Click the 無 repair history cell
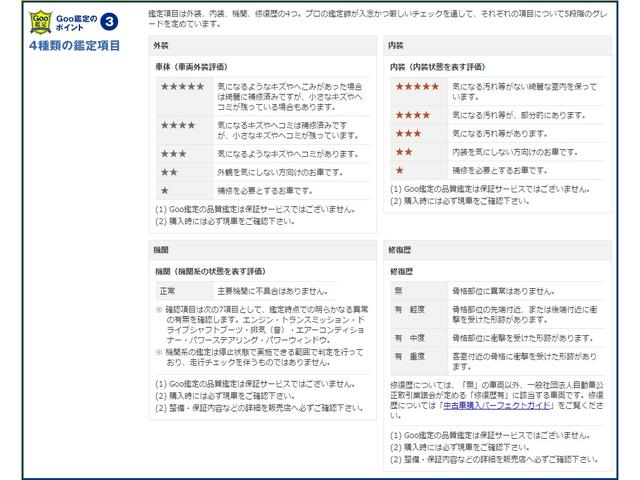Screen dimensions: 640x480 (x=397, y=289)
